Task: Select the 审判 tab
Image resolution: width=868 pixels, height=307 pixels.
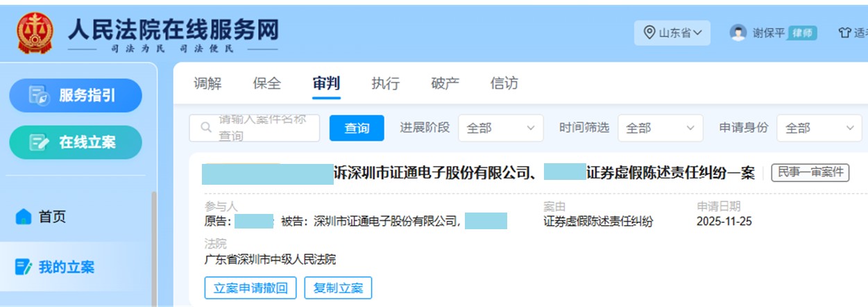Action: click(326, 83)
